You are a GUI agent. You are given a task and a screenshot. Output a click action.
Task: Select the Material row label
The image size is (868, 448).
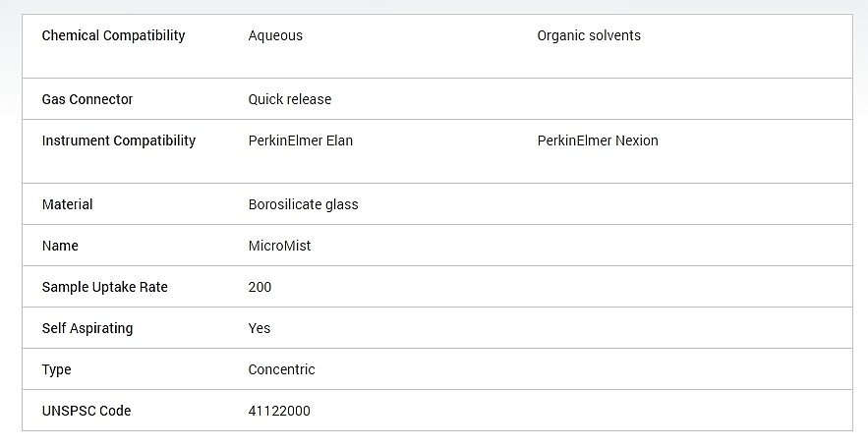[x=68, y=204]
